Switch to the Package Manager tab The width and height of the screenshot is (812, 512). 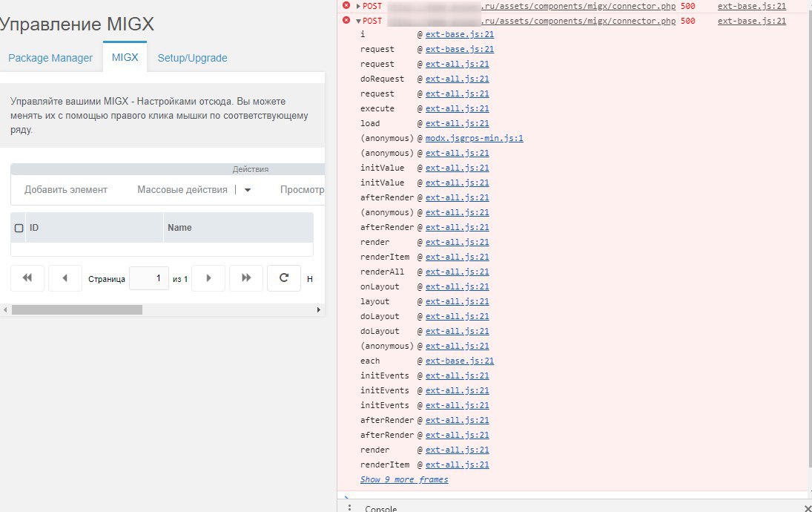[50, 58]
